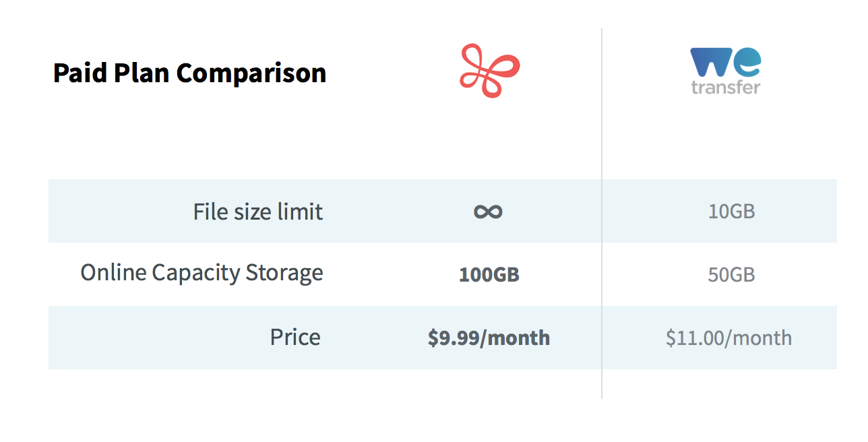Select the "Price" row label

295,337
